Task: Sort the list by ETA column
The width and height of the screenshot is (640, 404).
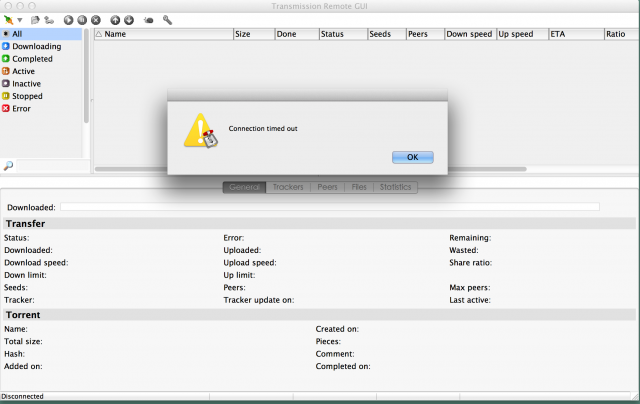Action: pyautogui.click(x=576, y=34)
